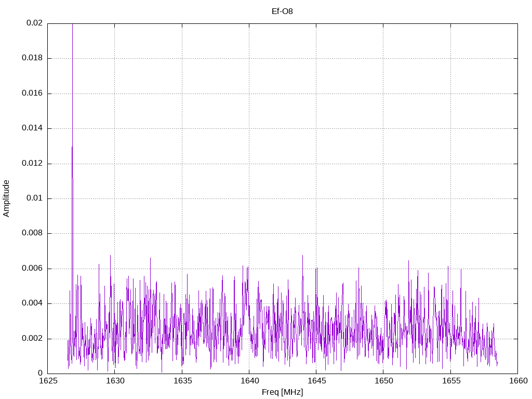The width and height of the screenshot is (532, 399).
Task: Select the 1650 x-axis tick label
Action: coord(383,381)
